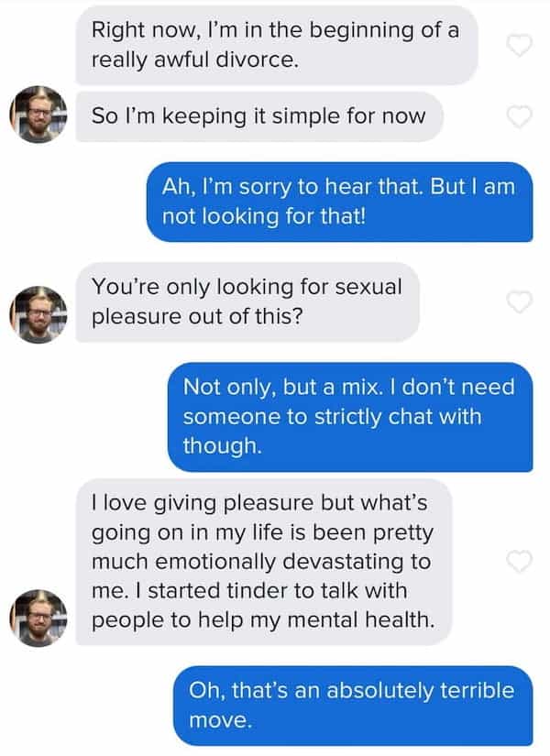
Task: Tap 'not looking for that!' text line
Action: point(264,216)
